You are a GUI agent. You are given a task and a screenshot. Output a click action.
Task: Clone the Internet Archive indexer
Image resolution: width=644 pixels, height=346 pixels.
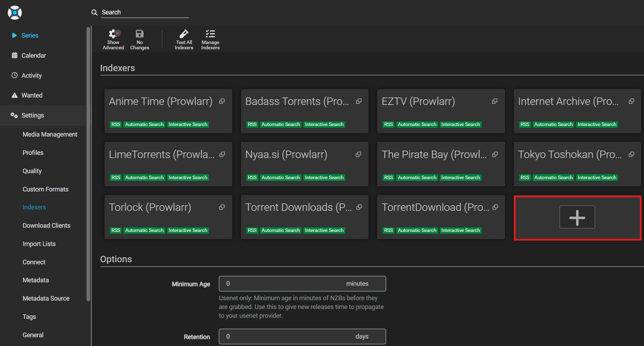point(632,101)
